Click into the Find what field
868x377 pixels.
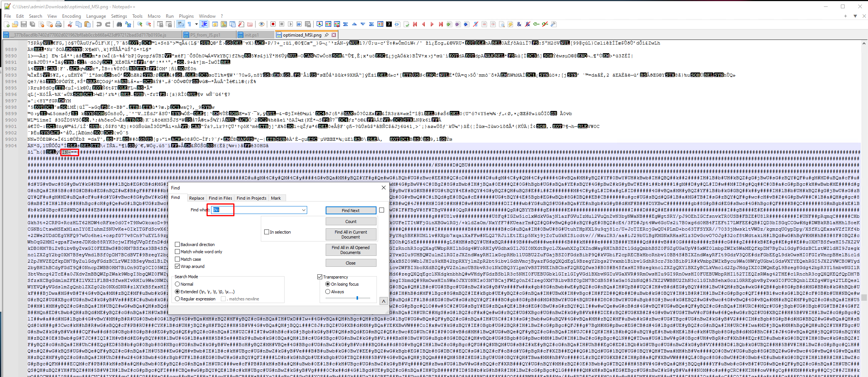point(259,210)
